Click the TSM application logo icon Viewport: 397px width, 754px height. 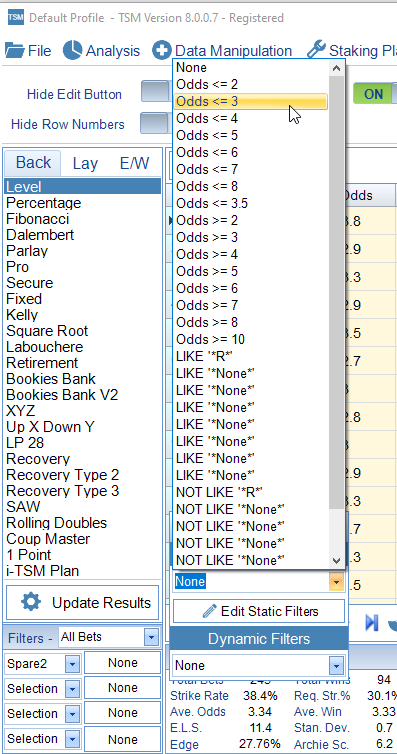click(15, 18)
